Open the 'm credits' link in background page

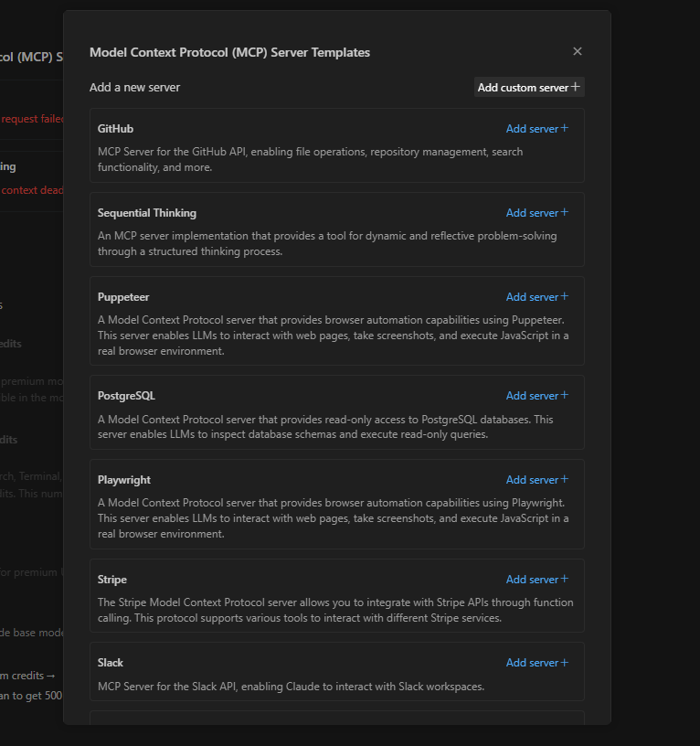[27, 676]
